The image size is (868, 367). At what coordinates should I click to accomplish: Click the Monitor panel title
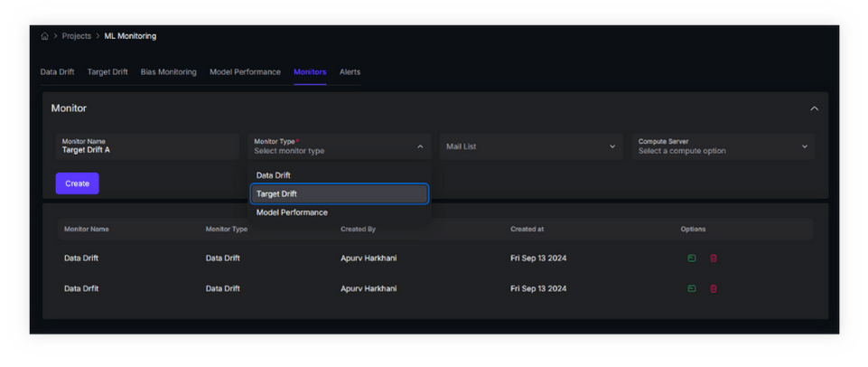[69, 108]
